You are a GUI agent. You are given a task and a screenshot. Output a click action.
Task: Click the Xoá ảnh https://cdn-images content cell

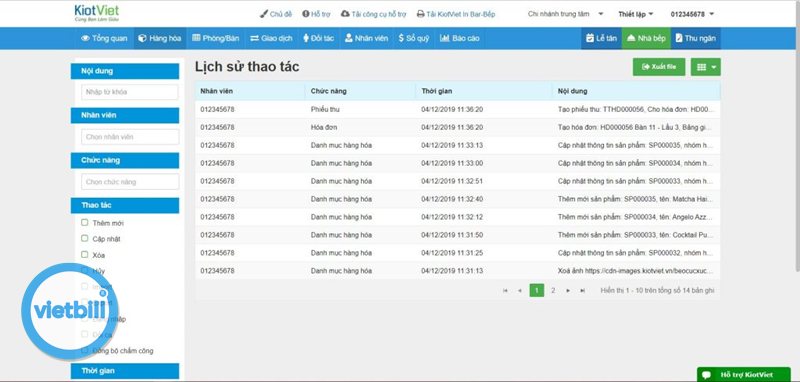click(636, 271)
